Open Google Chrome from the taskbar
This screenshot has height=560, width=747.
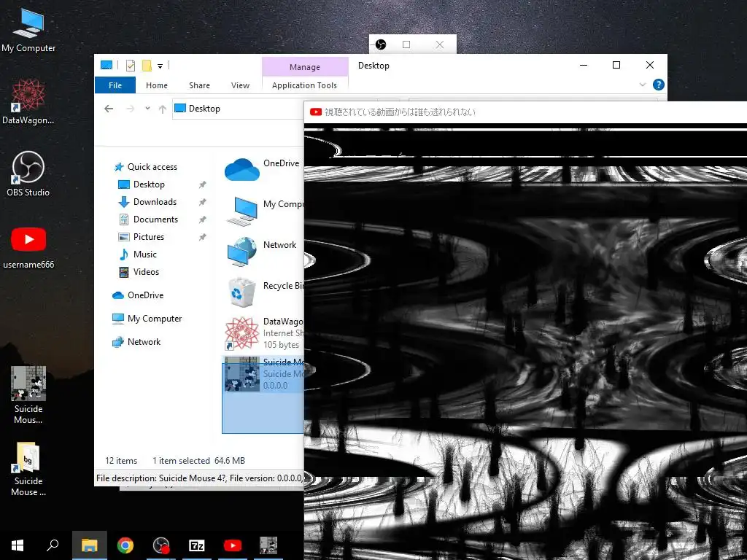[125, 545]
